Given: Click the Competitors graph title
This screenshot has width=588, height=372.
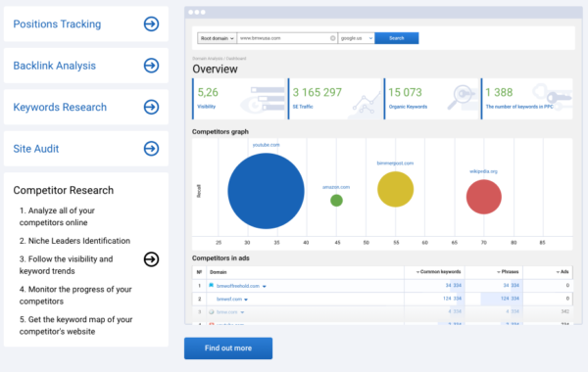Looking at the screenshot, I should tap(220, 132).
